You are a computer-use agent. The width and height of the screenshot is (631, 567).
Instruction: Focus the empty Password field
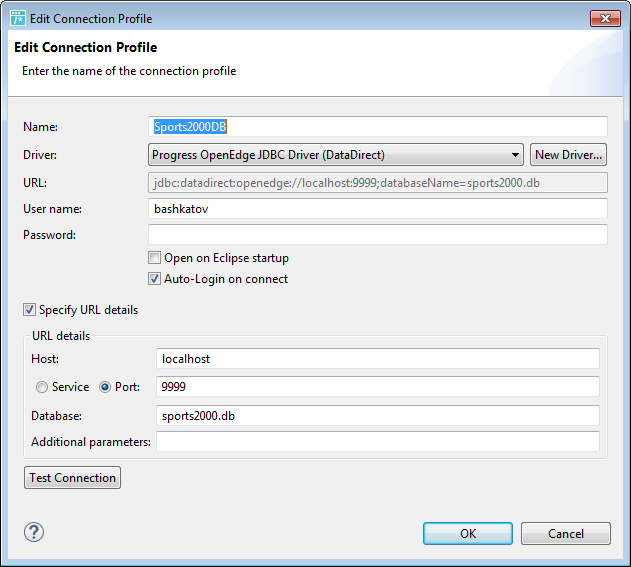(x=377, y=234)
